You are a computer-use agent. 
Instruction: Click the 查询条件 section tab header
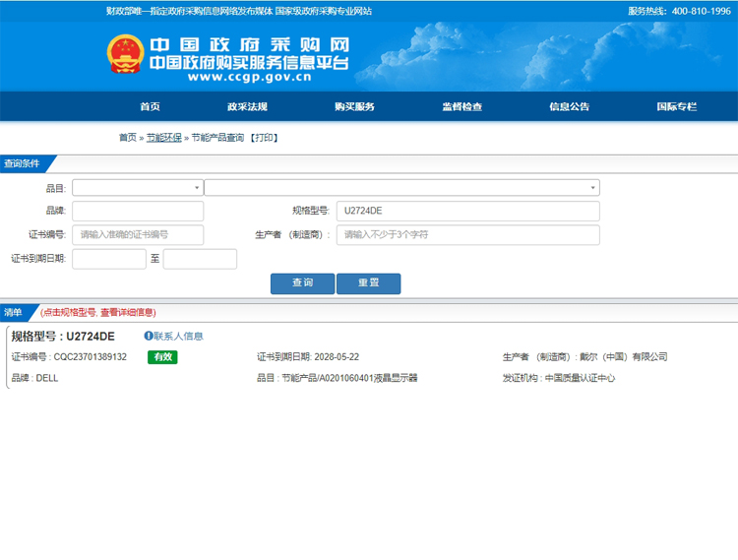(23, 163)
